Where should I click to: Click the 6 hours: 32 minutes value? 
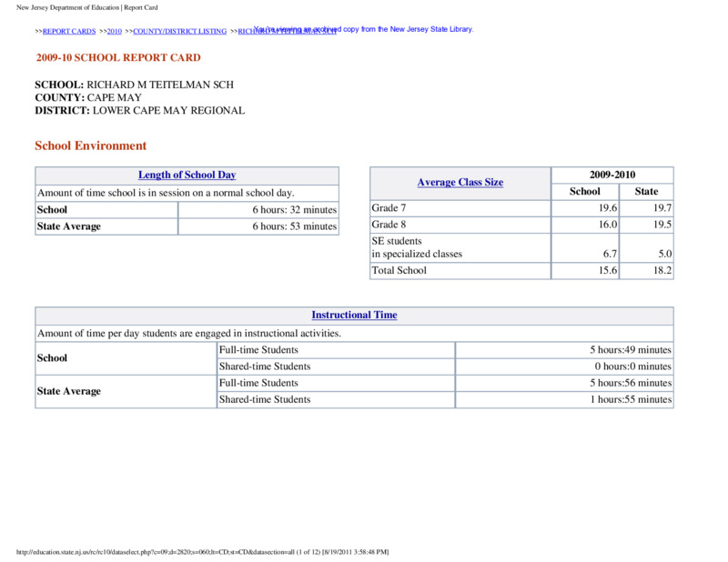(294, 210)
